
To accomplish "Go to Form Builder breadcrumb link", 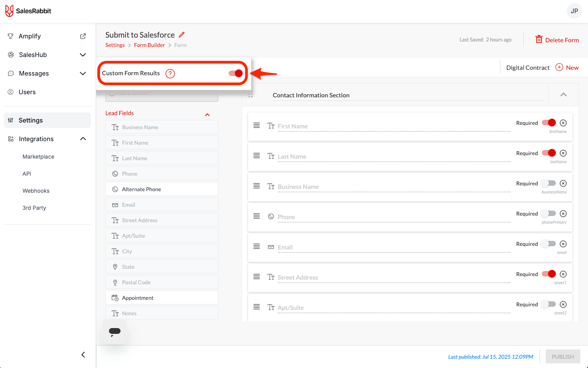I will click(x=149, y=45).
